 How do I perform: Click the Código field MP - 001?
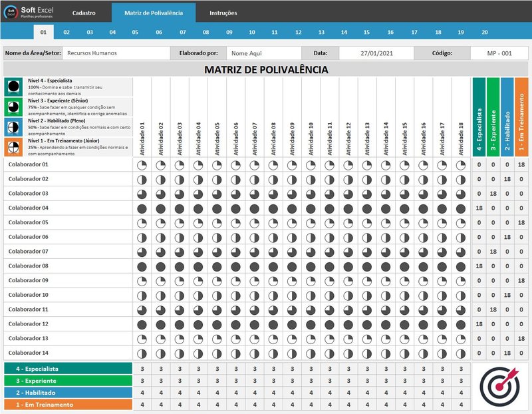pyautogui.click(x=499, y=53)
